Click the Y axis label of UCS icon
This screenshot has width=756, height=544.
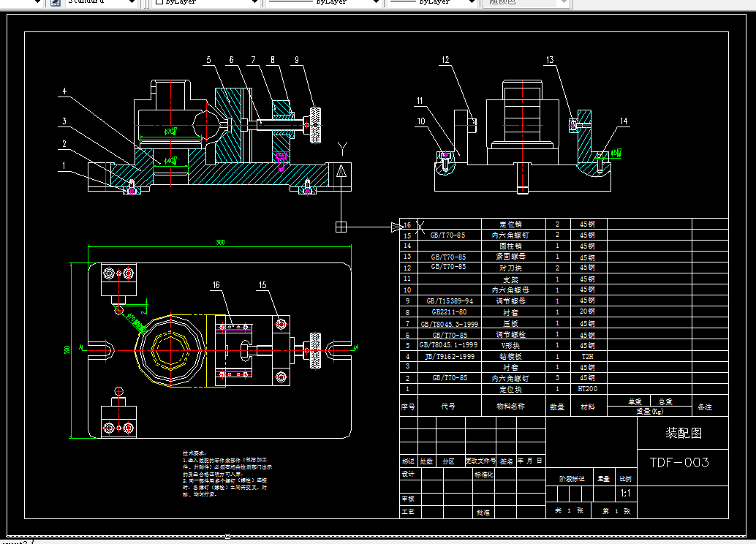click(x=342, y=149)
